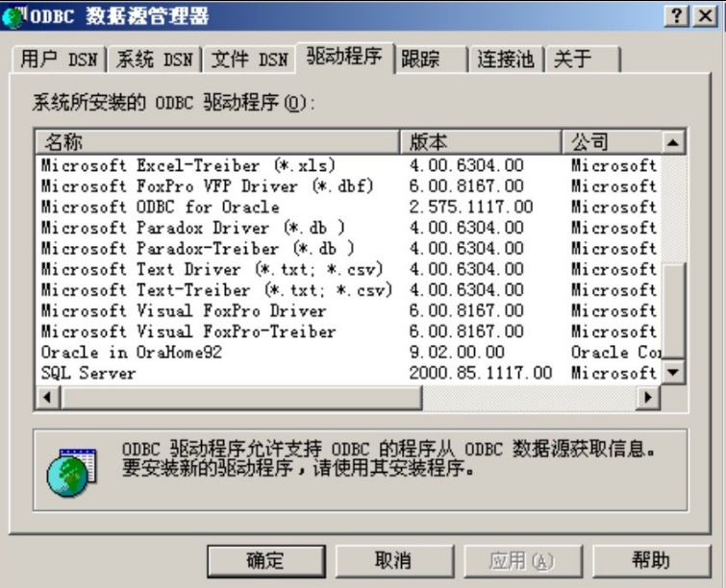Click version 2000.85.1117.00 cell
The height and width of the screenshot is (588, 726).
[x=481, y=373]
